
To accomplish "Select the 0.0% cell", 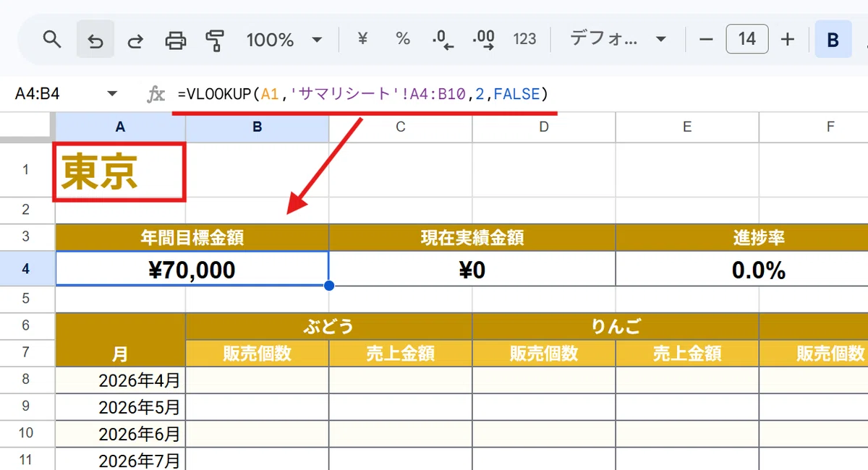I will click(x=741, y=269).
